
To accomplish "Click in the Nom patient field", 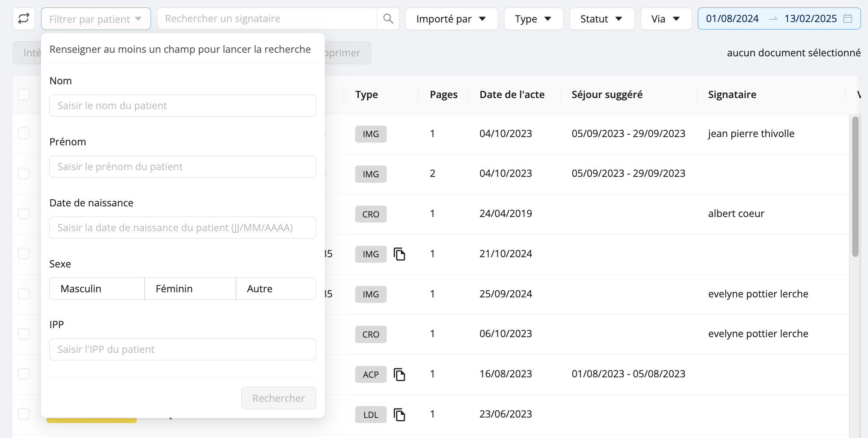I will pyautogui.click(x=183, y=106).
